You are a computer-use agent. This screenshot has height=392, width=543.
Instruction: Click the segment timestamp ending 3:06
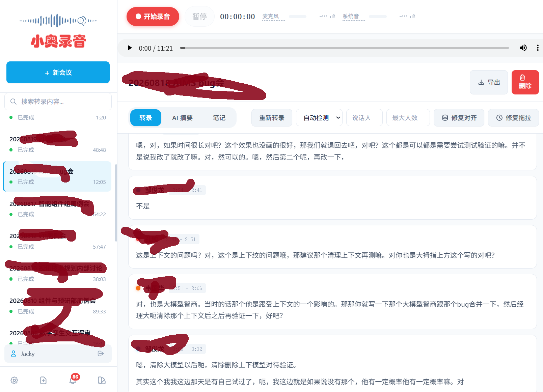click(x=188, y=288)
